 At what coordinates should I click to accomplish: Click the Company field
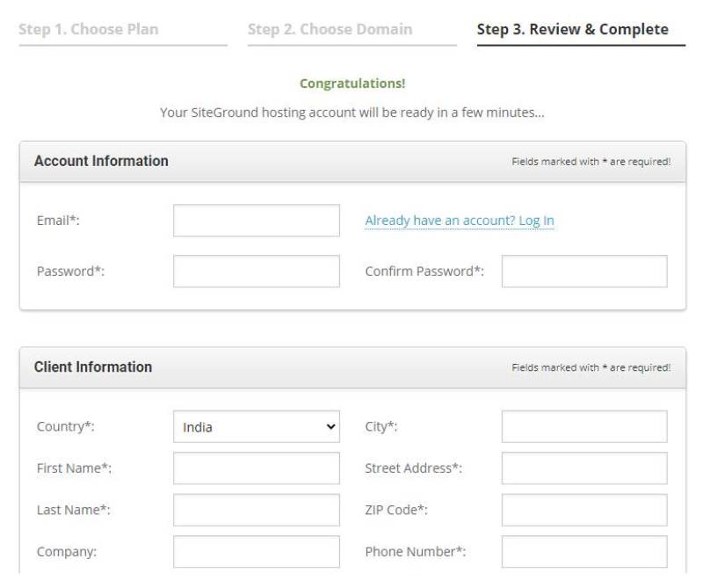coord(257,551)
